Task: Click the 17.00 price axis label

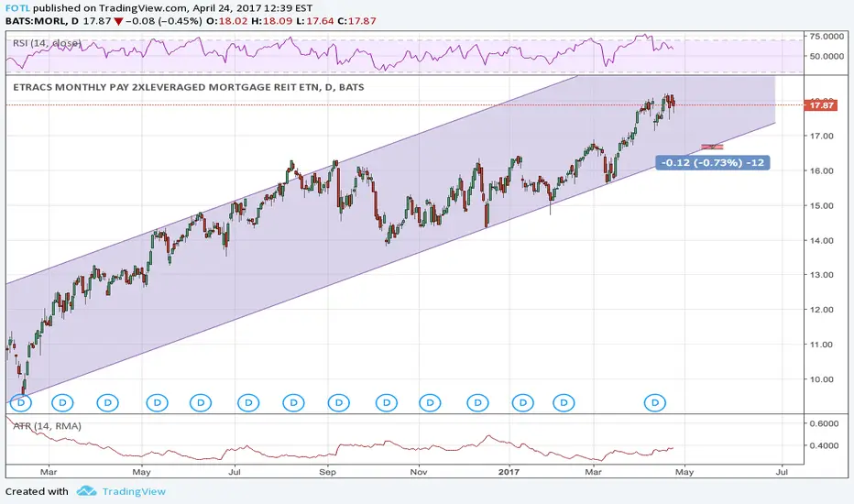Action: [x=821, y=136]
